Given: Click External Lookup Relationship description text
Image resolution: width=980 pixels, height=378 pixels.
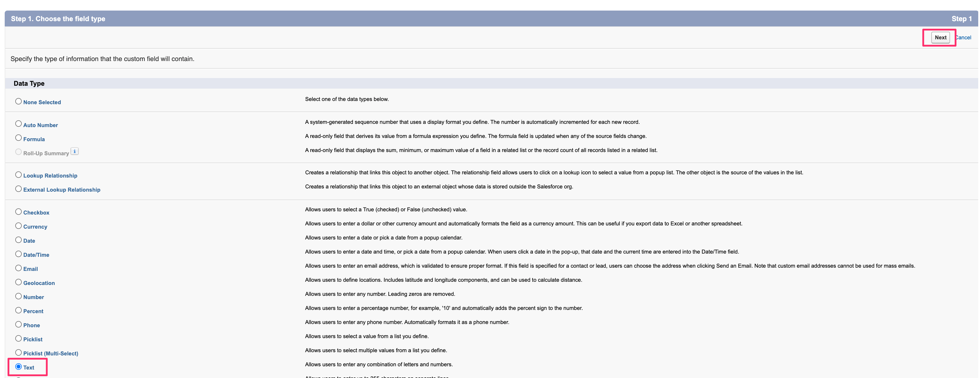Looking at the screenshot, I should pyautogui.click(x=439, y=187).
